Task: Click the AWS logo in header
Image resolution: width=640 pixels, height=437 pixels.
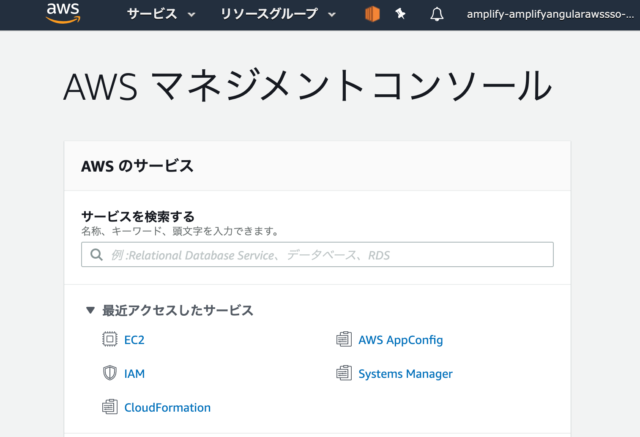Action: pyautogui.click(x=63, y=13)
